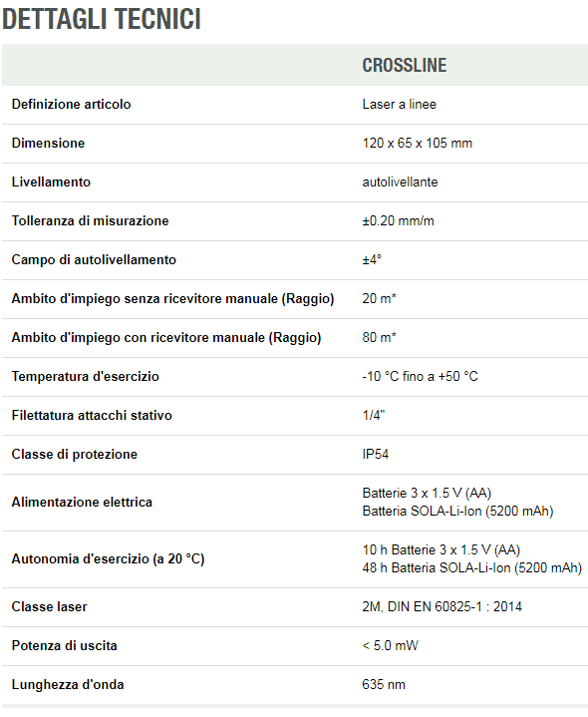Click the Livellamento label
588x717 pixels.
[51, 182]
